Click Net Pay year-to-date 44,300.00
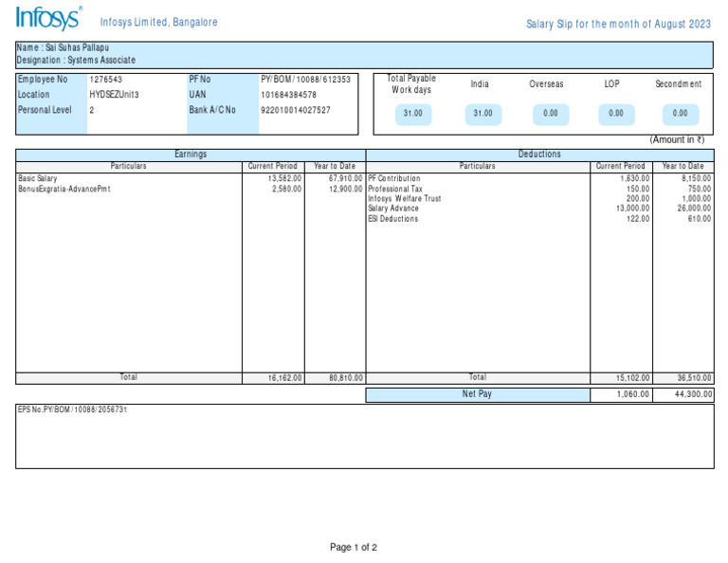The height and width of the screenshot is (563, 728). click(694, 394)
